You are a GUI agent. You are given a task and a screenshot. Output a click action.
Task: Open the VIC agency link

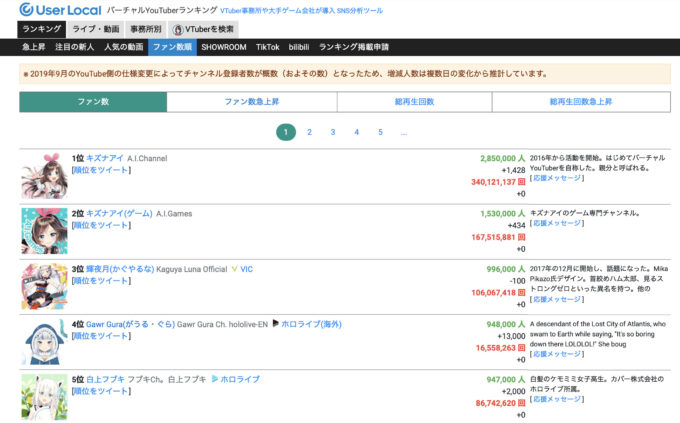pyautogui.click(x=246, y=269)
